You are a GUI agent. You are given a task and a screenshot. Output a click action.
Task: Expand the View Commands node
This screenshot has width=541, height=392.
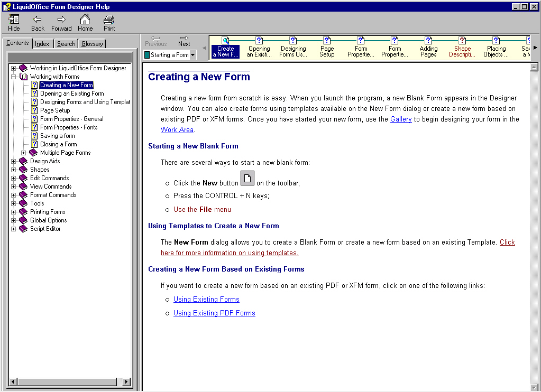13,186
